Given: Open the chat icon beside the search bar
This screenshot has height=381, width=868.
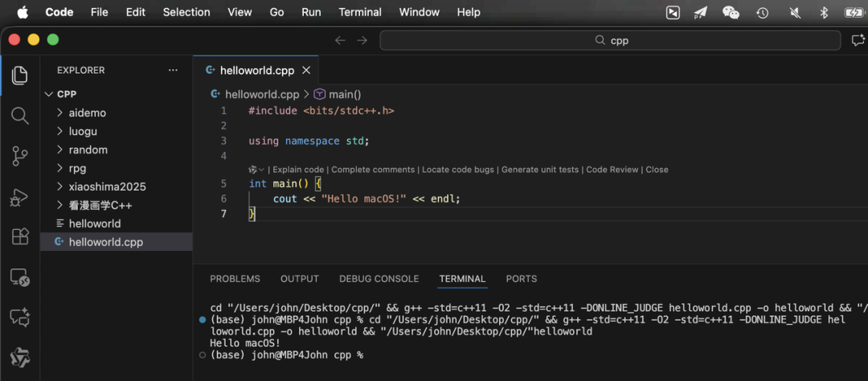Looking at the screenshot, I should [x=858, y=40].
